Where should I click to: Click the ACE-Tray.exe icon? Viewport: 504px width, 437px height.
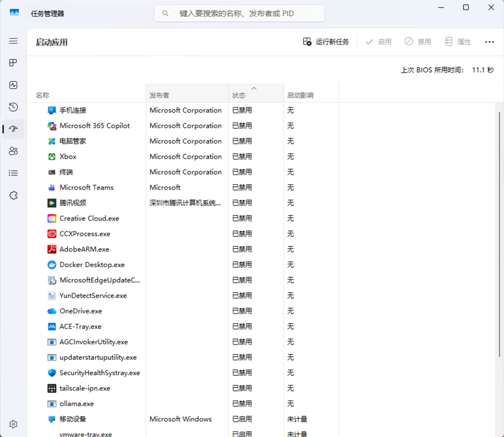(x=52, y=326)
